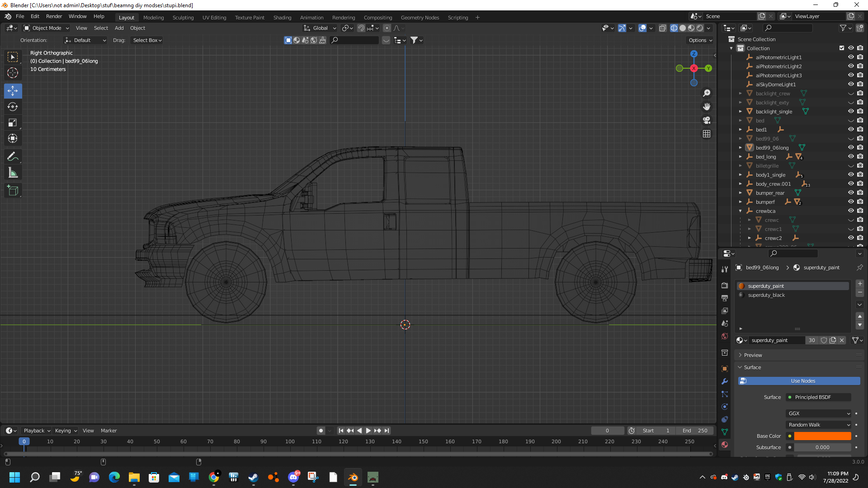
Task: Open the Object Mode dropdown
Action: pyautogui.click(x=47, y=28)
